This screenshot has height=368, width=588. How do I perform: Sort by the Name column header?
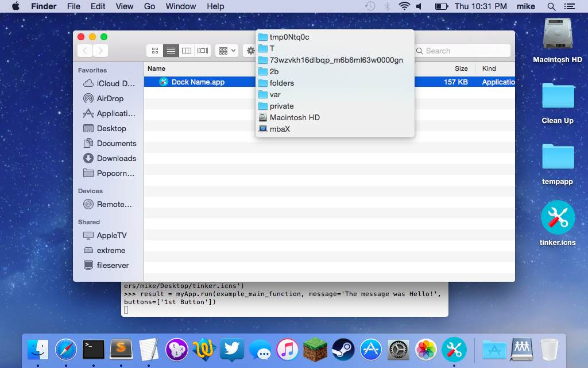[x=156, y=68]
